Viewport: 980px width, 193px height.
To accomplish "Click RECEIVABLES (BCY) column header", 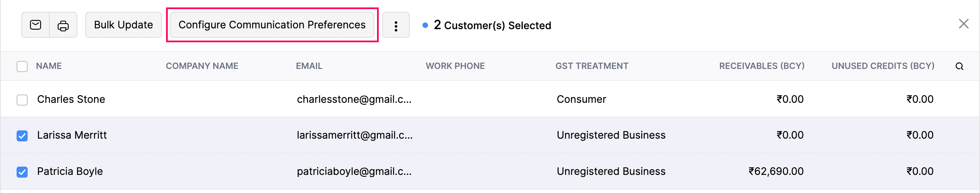I will [x=761, y=66].
